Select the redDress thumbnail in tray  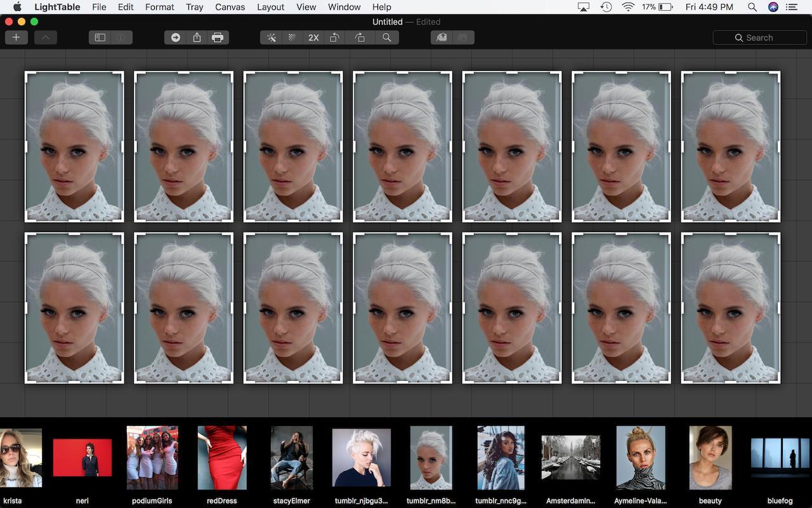(222, 457)
